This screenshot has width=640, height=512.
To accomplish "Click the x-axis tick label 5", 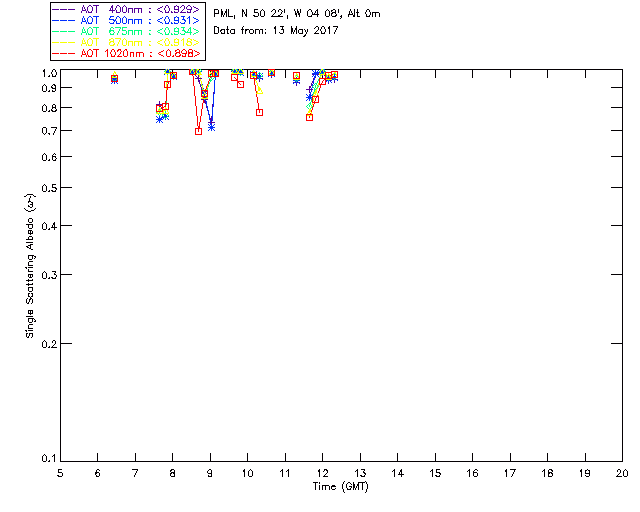I will click(60, 473).
